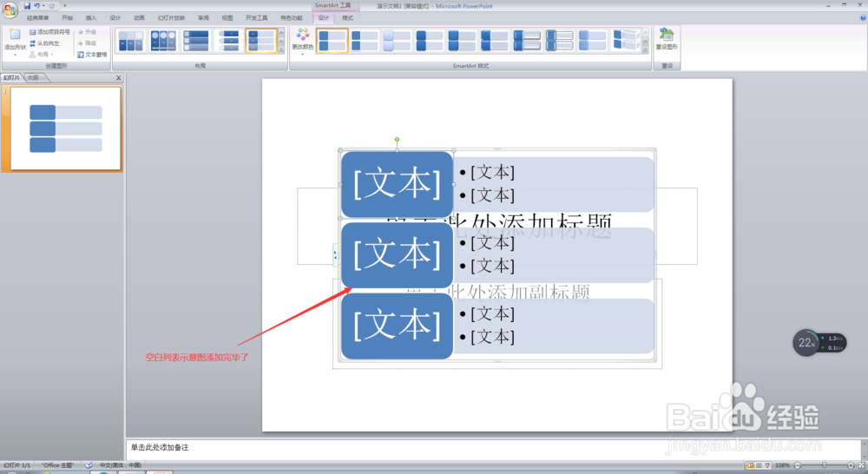Select the seventh SmartArt style thumbnail
This screenshot has width=868, height=474.
(528, 41)
